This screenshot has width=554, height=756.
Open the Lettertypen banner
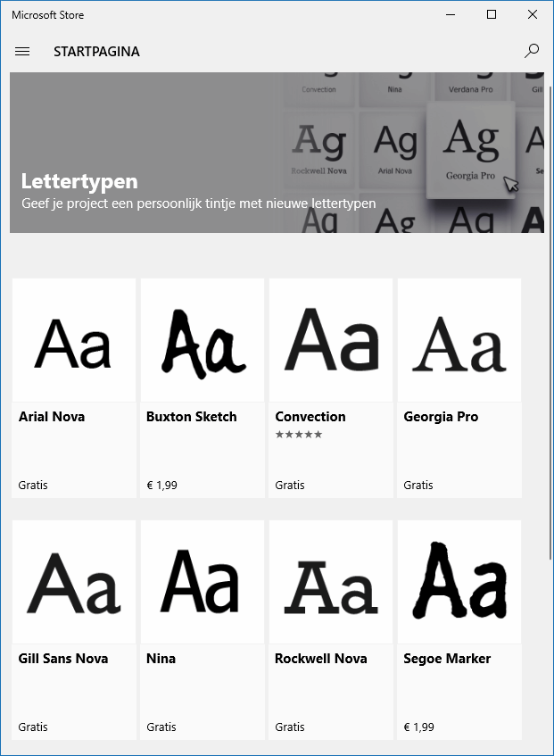277,153
